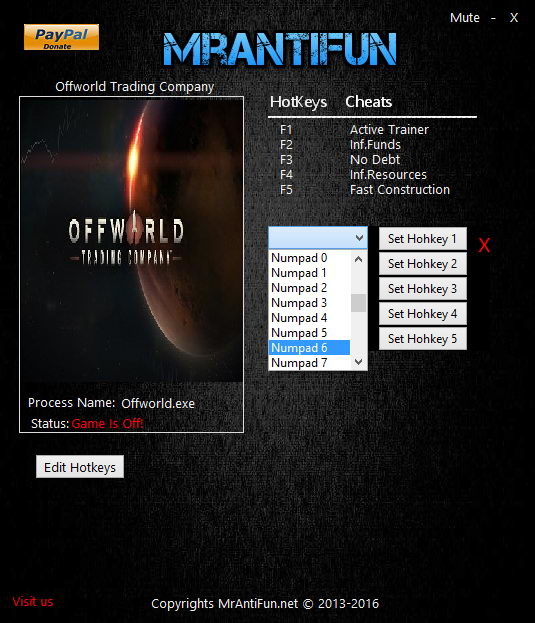Screen dimensions: 535x623
Task: Select Numpad 2 from the list
Action: coord(309,288)
